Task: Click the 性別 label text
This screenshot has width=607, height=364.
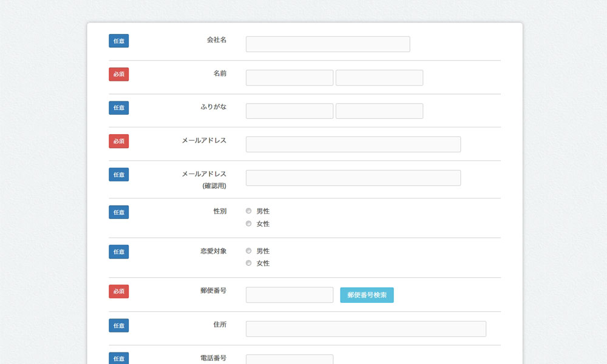Action: [x=220, y=211]
